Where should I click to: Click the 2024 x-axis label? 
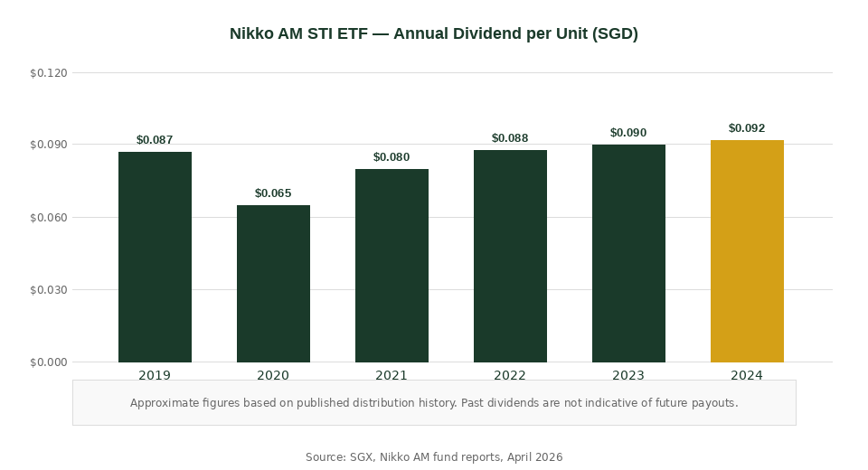(x=747, y=375)
